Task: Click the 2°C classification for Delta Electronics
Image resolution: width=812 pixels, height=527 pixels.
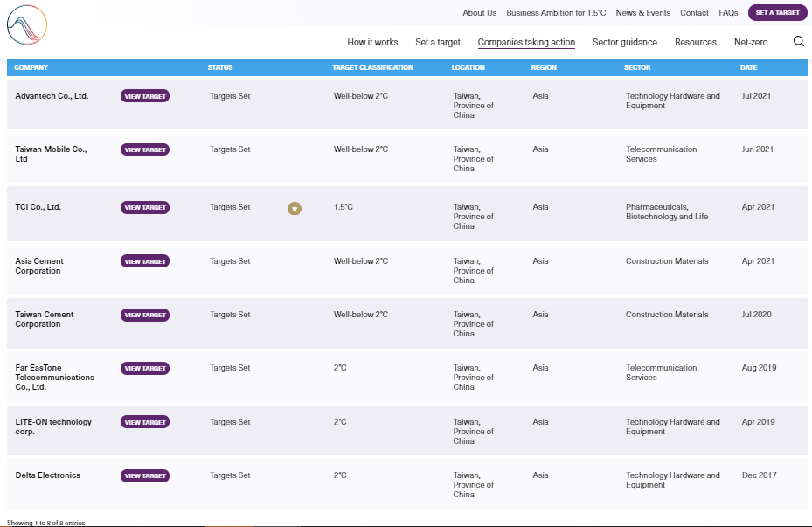Action: 340,475
